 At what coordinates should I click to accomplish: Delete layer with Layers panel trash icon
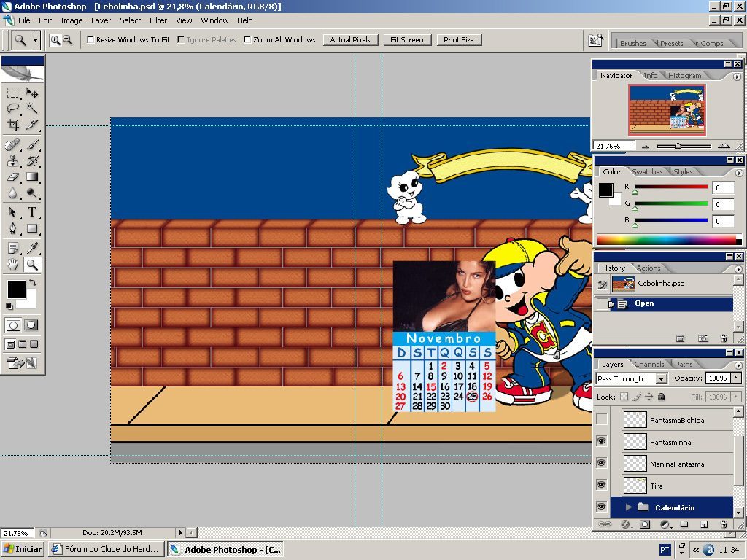click(724, 524)
